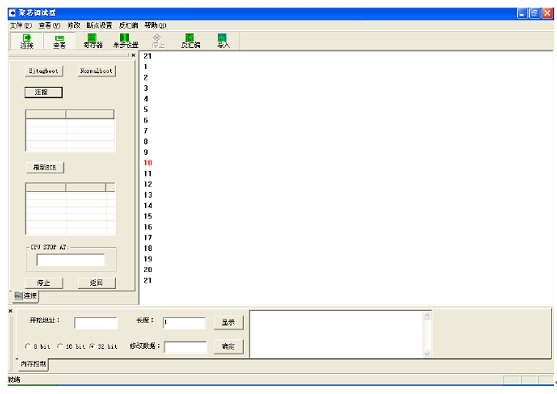Click the 开始地址 (start address) input field
Viewport: 557px width, 394px height.
[96, 323]
